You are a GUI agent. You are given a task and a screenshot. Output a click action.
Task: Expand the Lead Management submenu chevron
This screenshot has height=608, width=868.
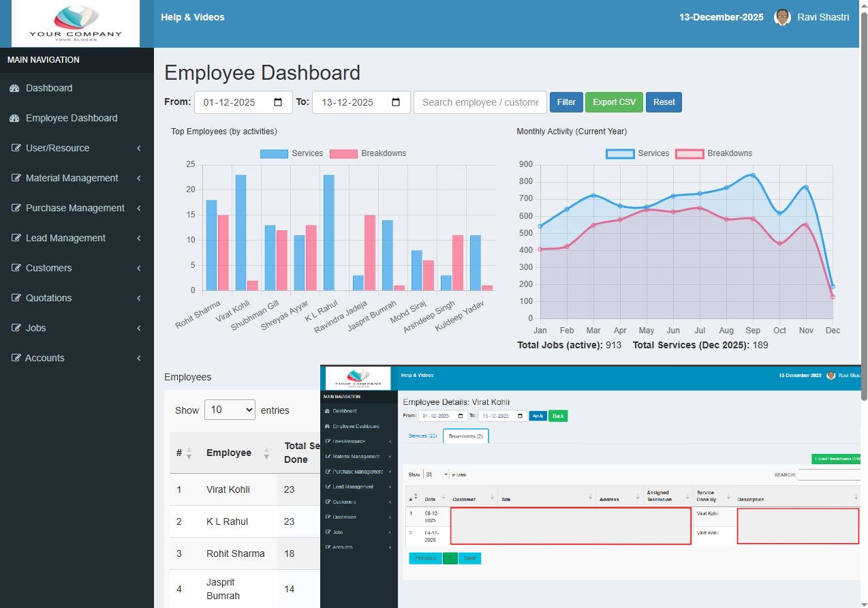coord(139,238)
